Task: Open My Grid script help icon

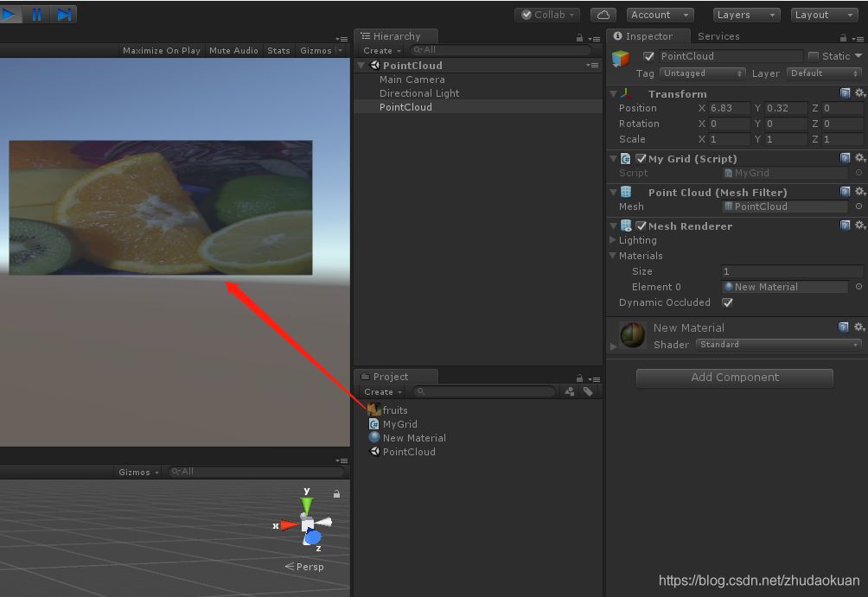Action: coord(845,158)
